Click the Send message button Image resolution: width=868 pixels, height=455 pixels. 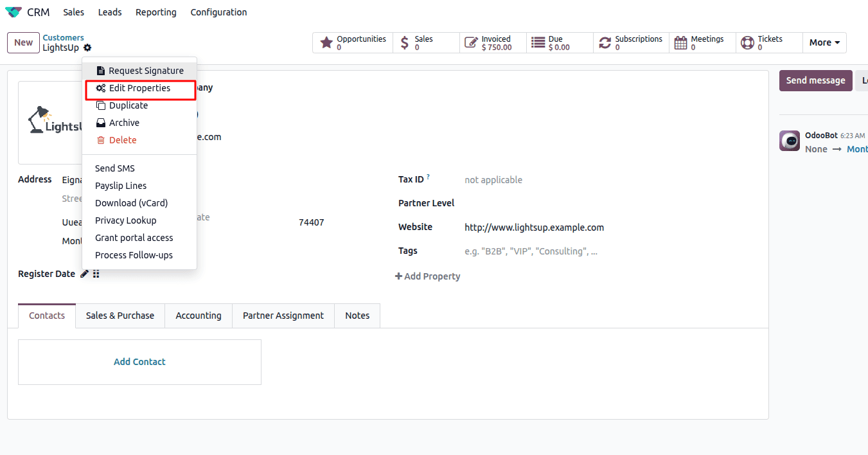pos(815,80)
